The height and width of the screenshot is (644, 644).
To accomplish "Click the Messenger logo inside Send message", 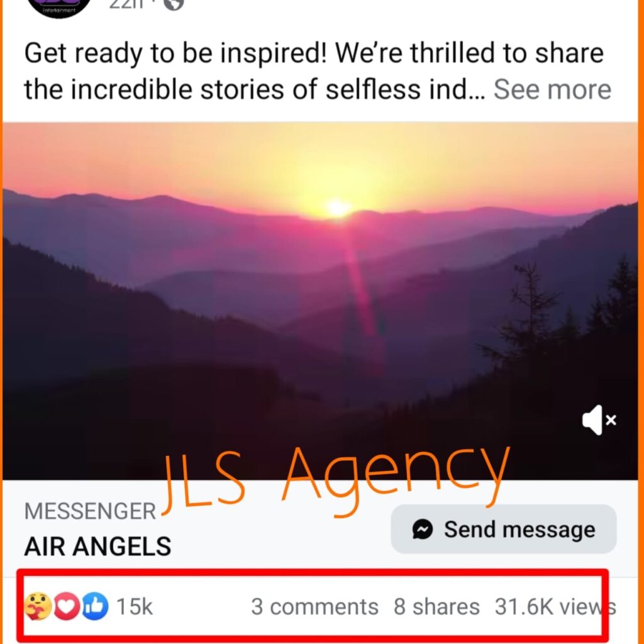I will click(423, 529).
